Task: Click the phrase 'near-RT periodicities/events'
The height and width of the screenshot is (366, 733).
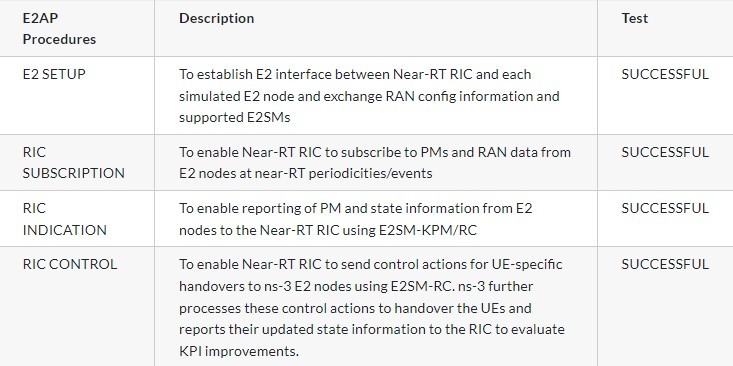Action: point(343,173)
